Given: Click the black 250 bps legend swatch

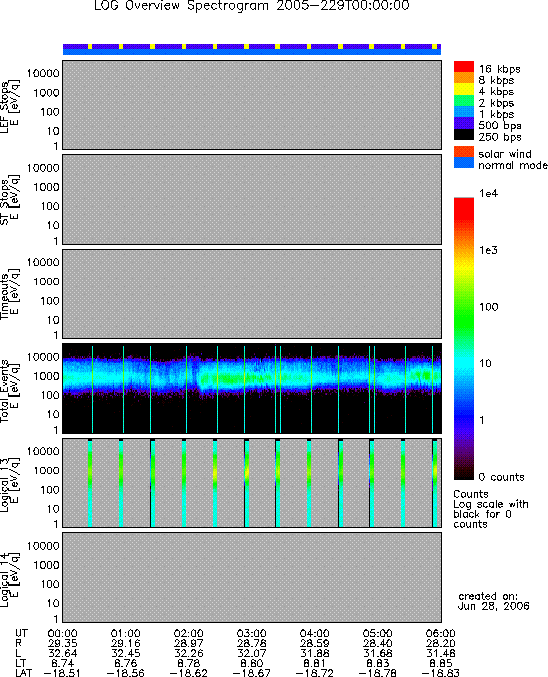Looking at the screenshot, I should [463, 135].
